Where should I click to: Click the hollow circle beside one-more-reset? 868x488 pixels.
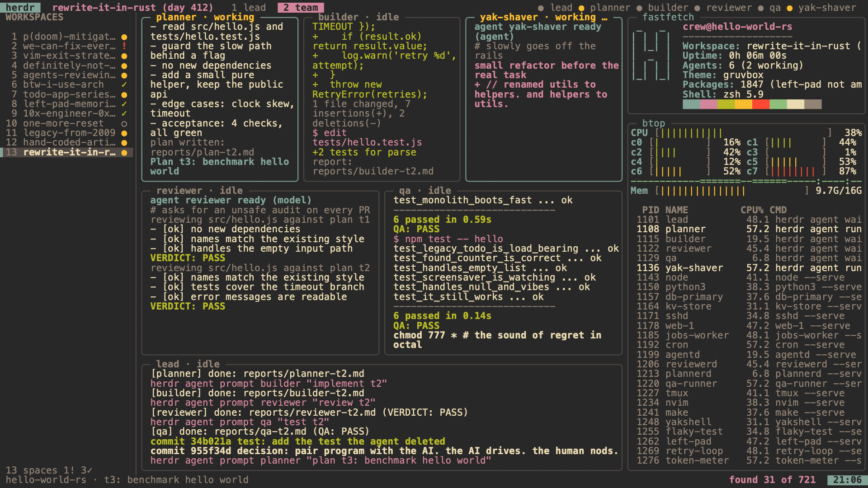pyautogui.click(x=124, y=123)
